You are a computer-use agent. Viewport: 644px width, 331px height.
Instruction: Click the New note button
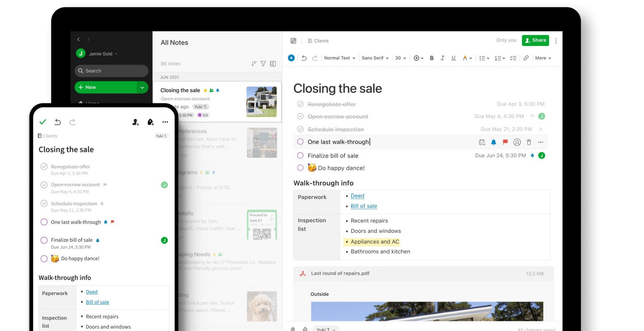click(x=105, y=87)
